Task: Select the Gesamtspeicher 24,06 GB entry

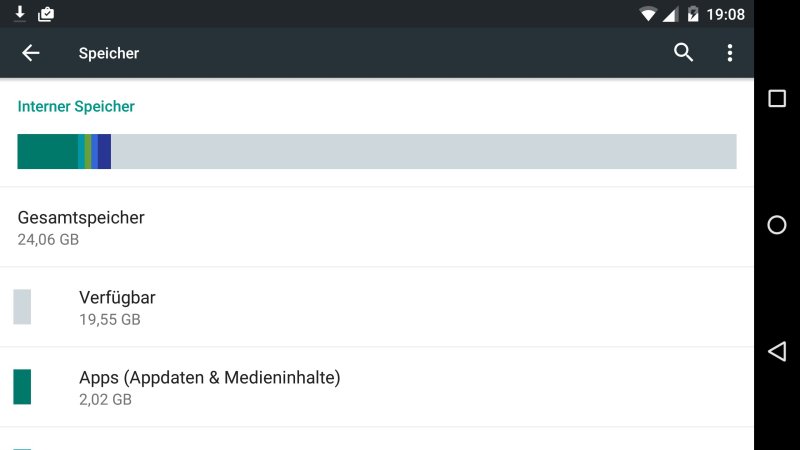Action: [81, 227]
